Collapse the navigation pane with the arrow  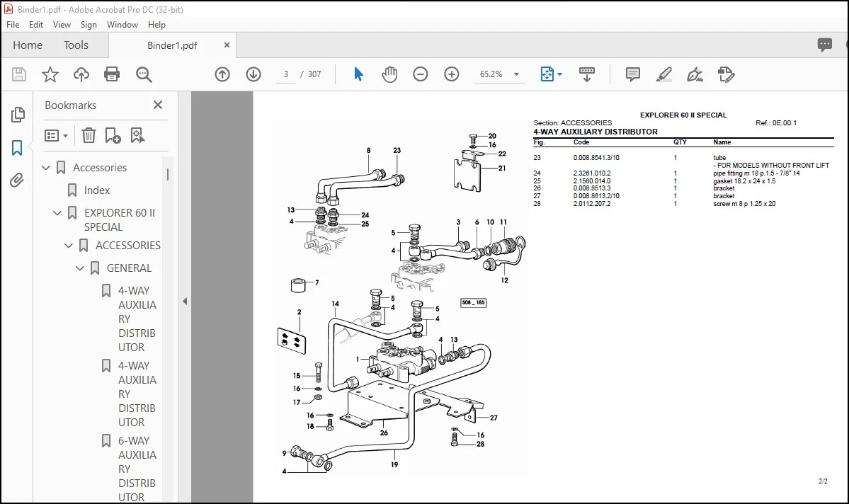click(185, 302)
